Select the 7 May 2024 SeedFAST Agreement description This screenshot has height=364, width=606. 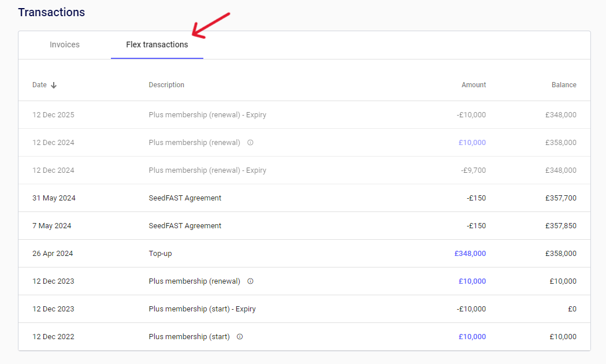coord(185,226)
